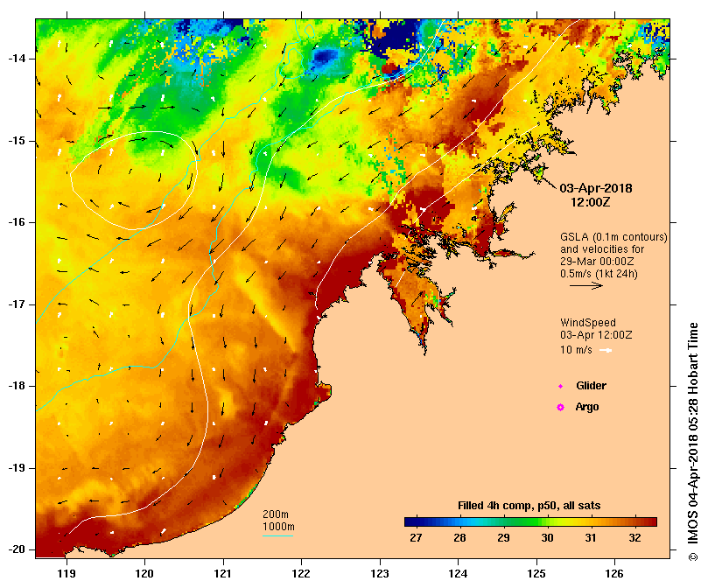Click the dark blue cold patch near 122.3E
This screenshot has height=588, width=708.
pyautogui.click(x=325, y=57)
